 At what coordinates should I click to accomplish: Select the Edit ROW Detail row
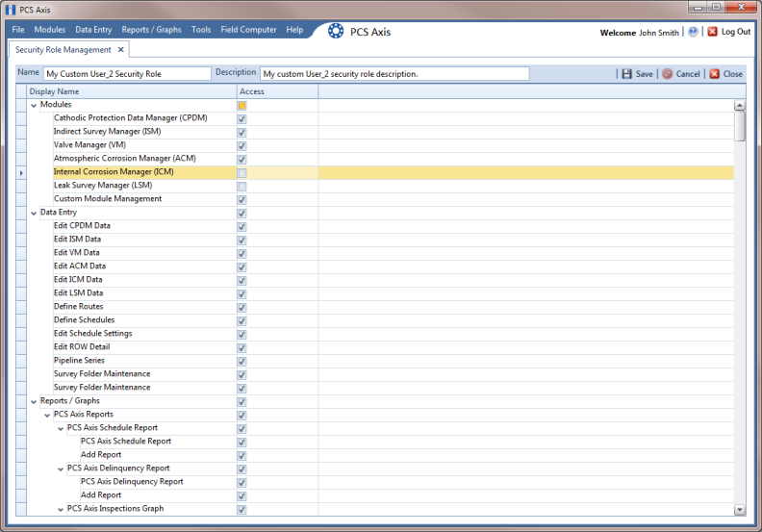click(380, 347)
